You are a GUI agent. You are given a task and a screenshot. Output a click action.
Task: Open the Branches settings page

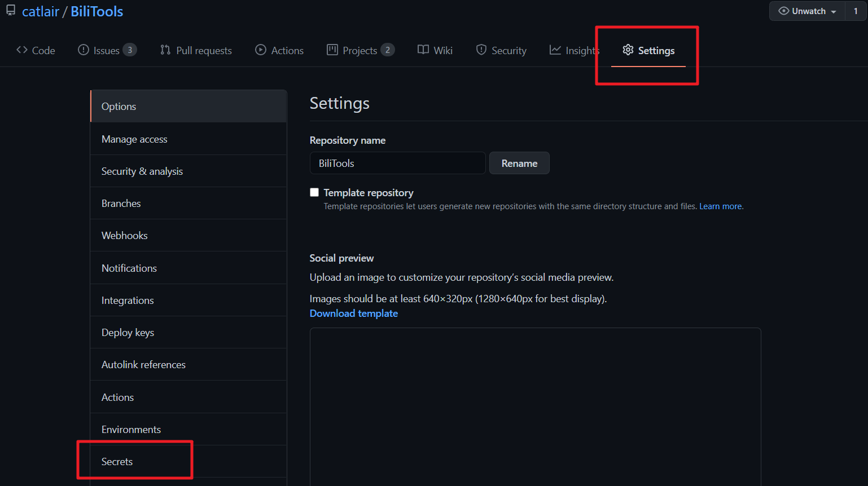tap(188, 203)
